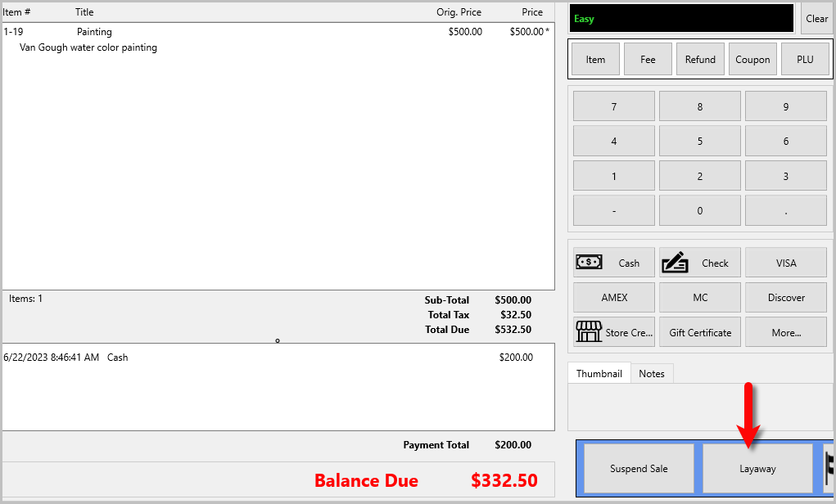Screen dimensions: 836x504
Task: Tap keypad number 3
Action: [786, 176]
